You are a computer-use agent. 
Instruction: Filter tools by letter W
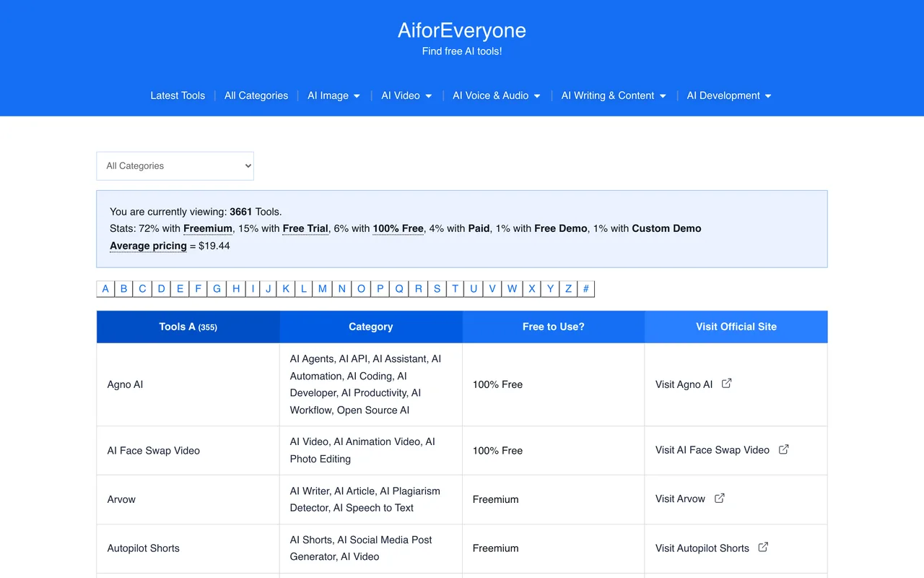point(512,289)
